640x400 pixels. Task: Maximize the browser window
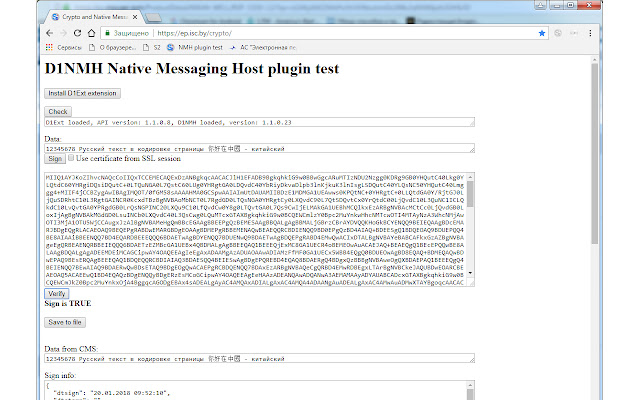coord(571,5)
